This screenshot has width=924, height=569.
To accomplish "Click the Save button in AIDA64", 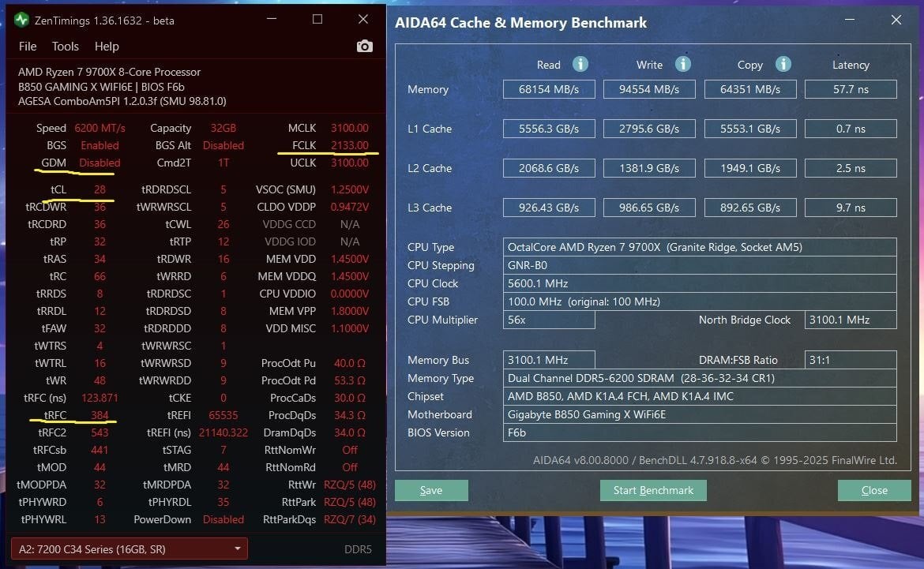I will [x=431, y=490].
